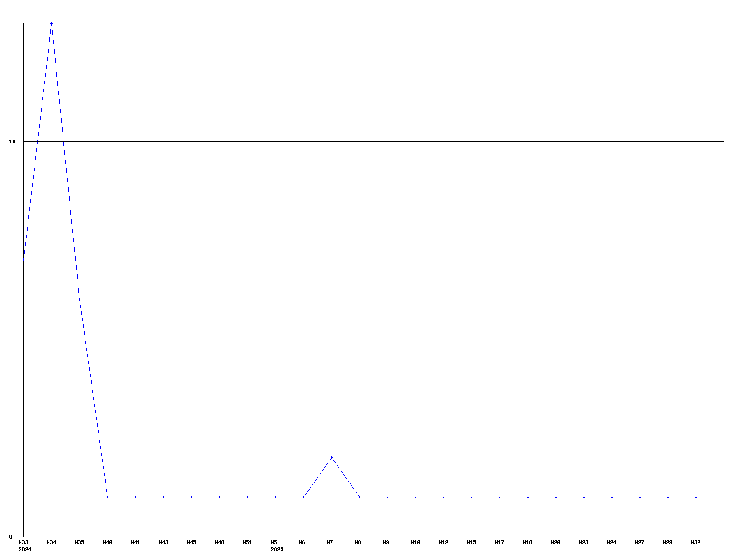Click the 2024 year label

pyautogui.click(x=25, y=549)
